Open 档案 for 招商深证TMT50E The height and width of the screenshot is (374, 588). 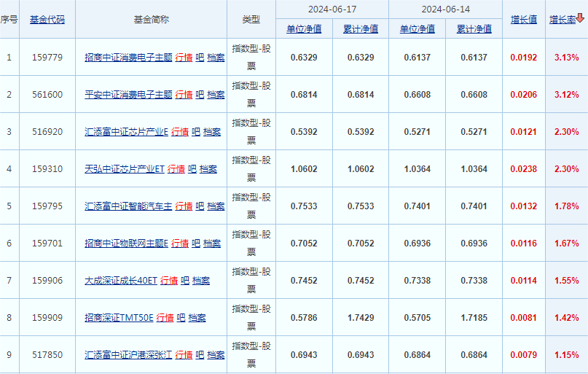coord(197,317)
